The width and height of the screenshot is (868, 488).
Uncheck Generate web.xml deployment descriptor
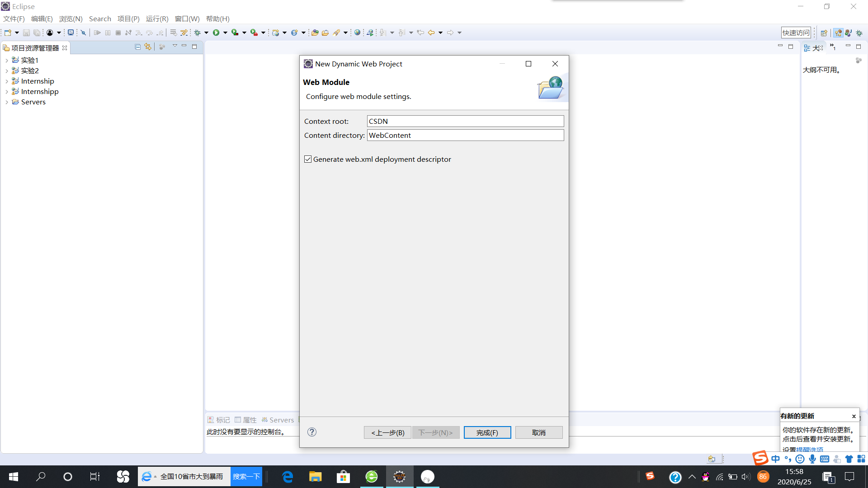(308, 159)
